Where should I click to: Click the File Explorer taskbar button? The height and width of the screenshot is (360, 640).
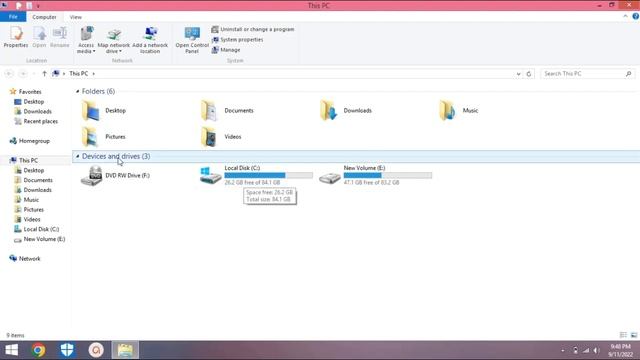(125, 350)
